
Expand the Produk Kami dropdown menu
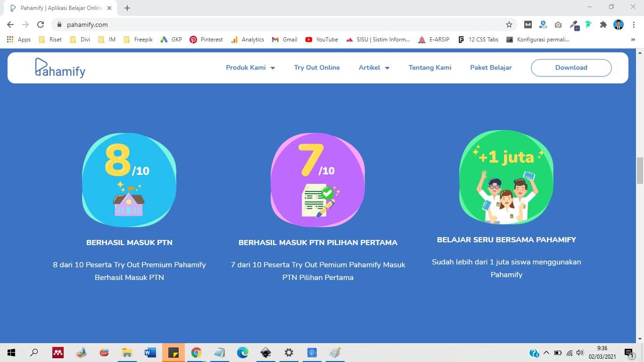pyautogui.click(x=250, y=67)
